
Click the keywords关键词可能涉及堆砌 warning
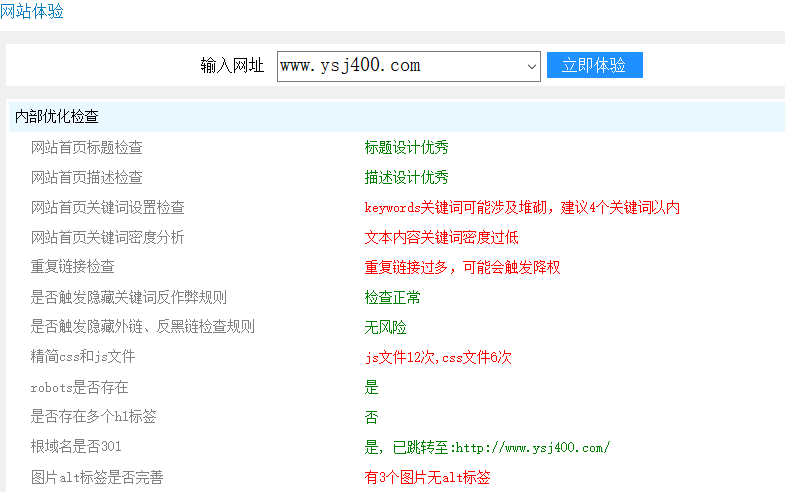click(x=522, y=208)
